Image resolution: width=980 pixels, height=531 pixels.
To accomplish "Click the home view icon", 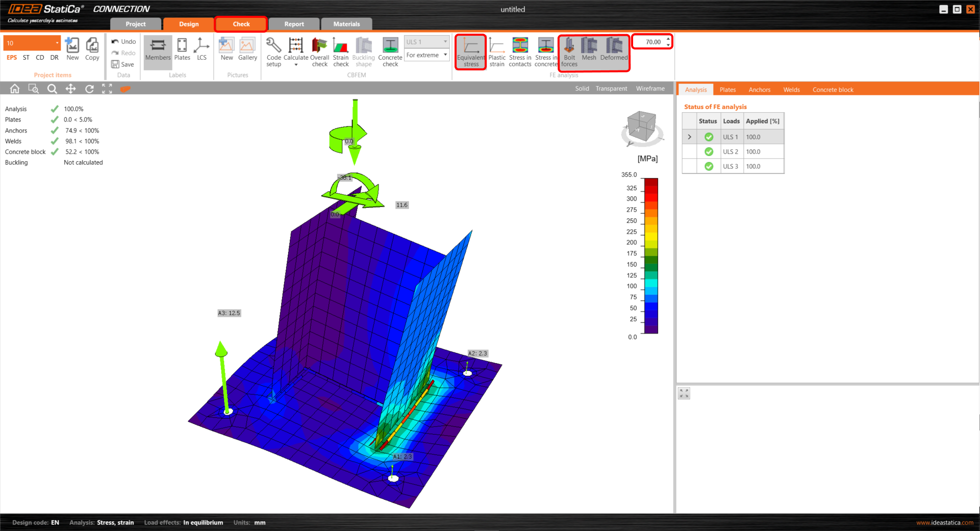I will coord(15,89).
